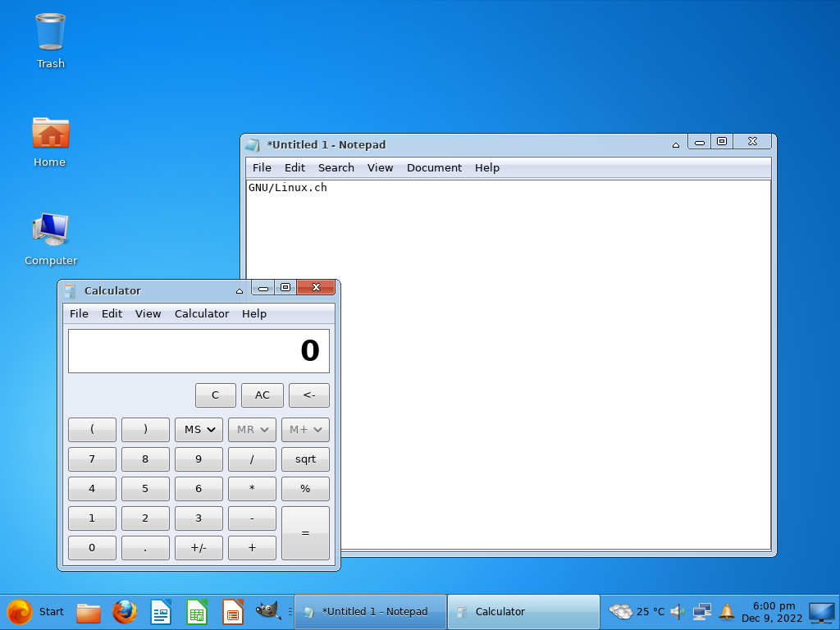Click the calculator display field
The image size is (840, 630).
(x=199, y=351)
